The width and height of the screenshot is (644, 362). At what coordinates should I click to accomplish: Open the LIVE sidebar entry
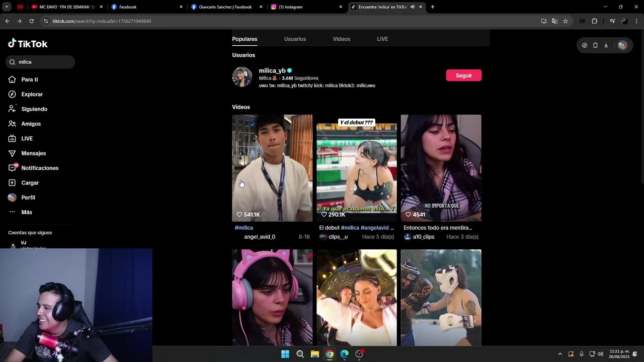click(x=27, y=138)
